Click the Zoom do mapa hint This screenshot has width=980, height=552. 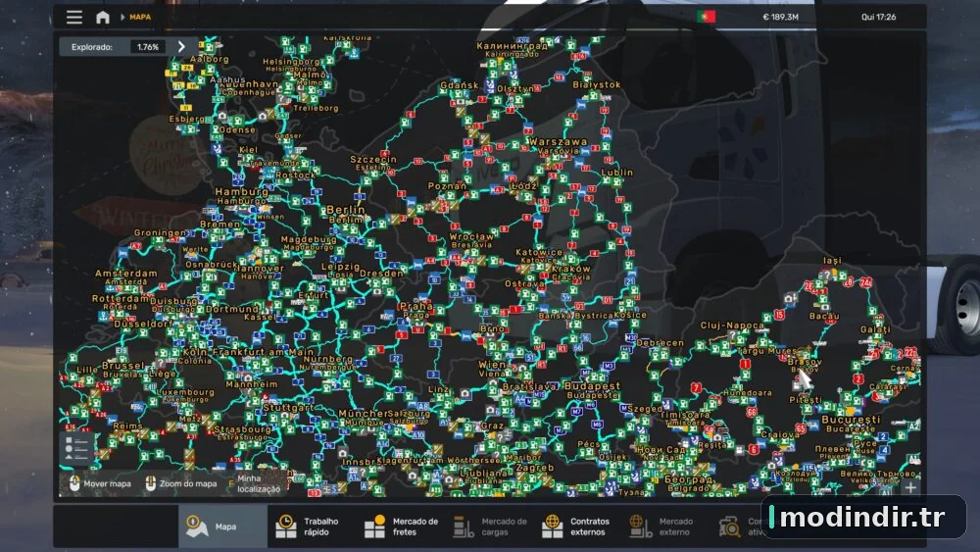(x=181, y=484)
